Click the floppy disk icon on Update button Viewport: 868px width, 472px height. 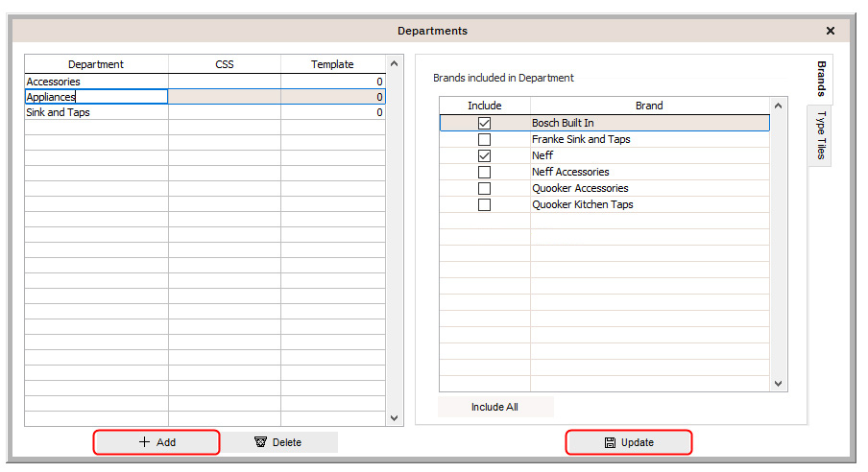click(610, 442)
